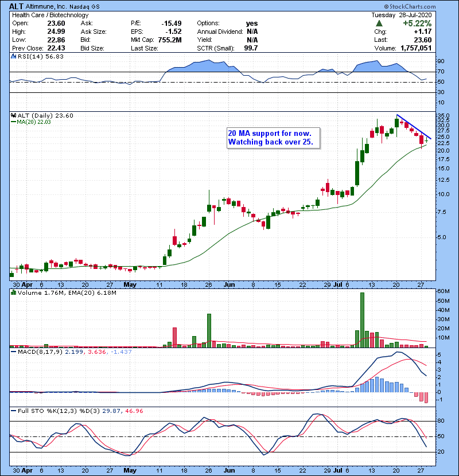The height and width of the screenshot is (476, 459).
Task: Click the red stochastic %D value 46.96
Action: click(134, 411)
